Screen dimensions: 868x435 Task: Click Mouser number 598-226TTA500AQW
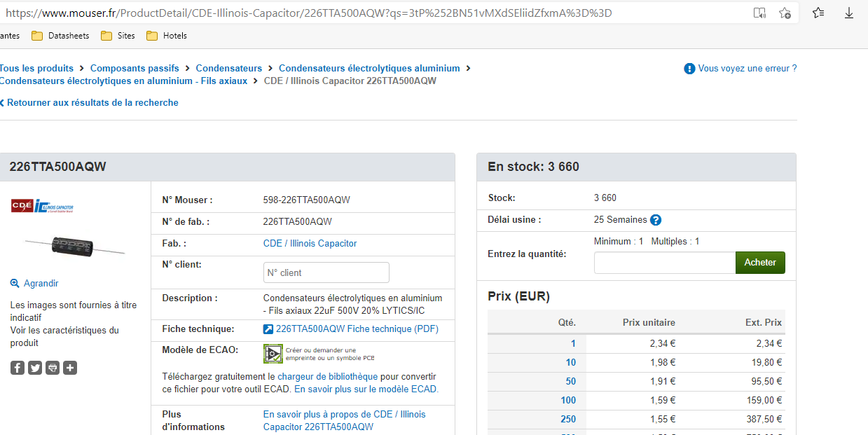pos(307,200)
